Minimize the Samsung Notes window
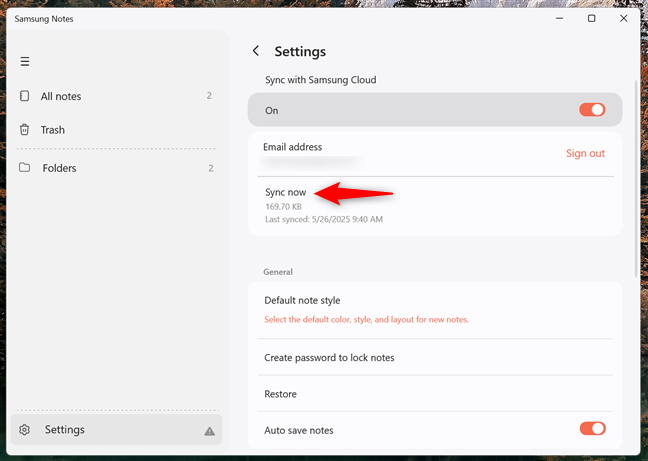This screenshot has height=461, width=648. pyautogui.click(x=560, y=19)
